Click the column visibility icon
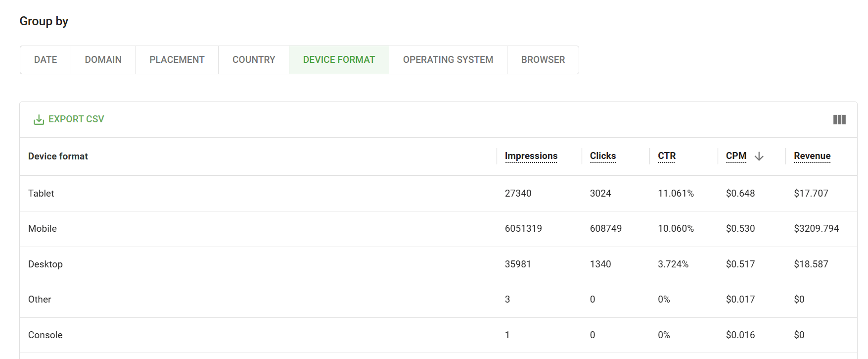The width and height of the screenshot is (868, 359). 839,119
